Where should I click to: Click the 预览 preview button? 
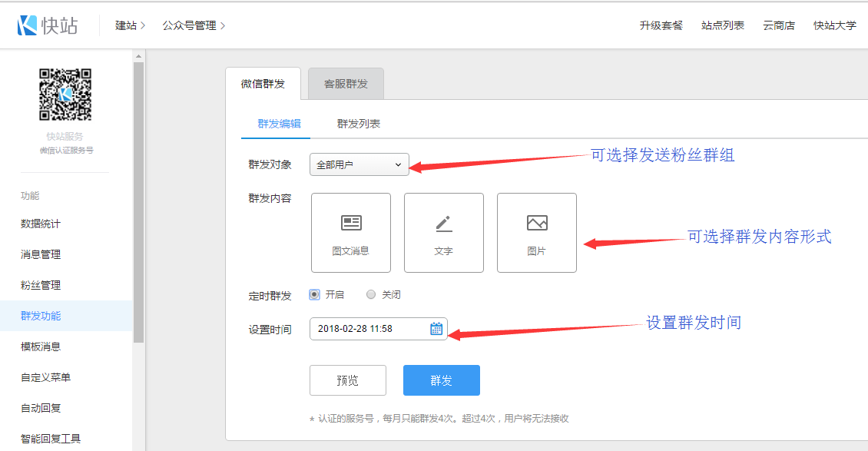click(347, 380)
